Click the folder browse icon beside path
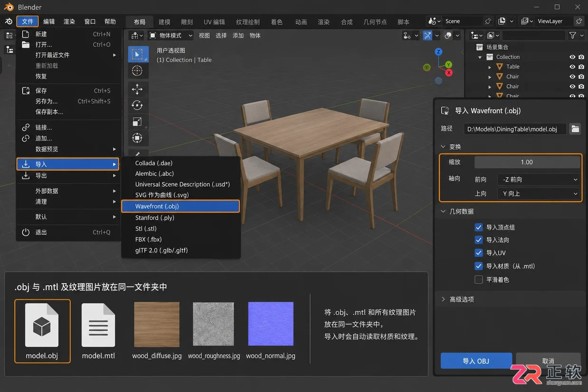The width and height of the screenshot is (588, 392). coord(575,129)
